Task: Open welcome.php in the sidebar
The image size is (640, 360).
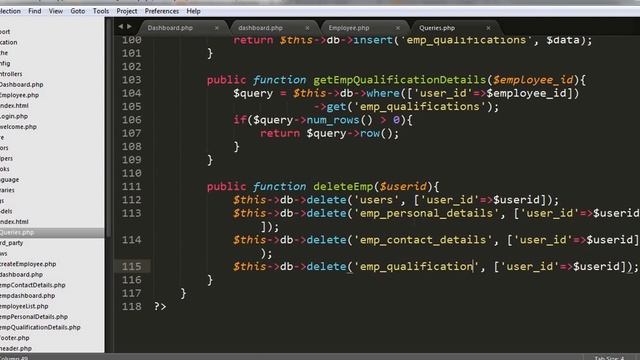Action: (x=18, y=127)
